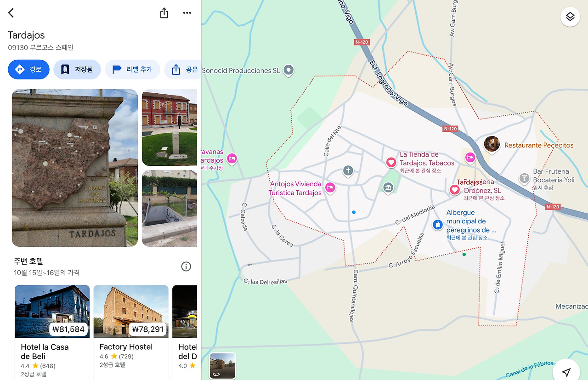The width and height of the screenshot is (588, 380).
Task: Click the Restaurante Pececitos map marker
Action: pyautogui.click(x=492, y=144)
